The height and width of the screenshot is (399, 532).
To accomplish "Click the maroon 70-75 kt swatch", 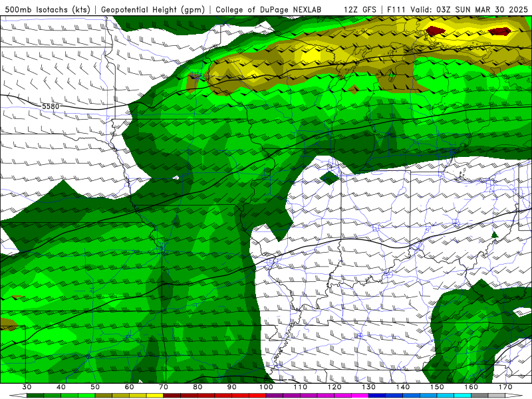I will 172,395.
